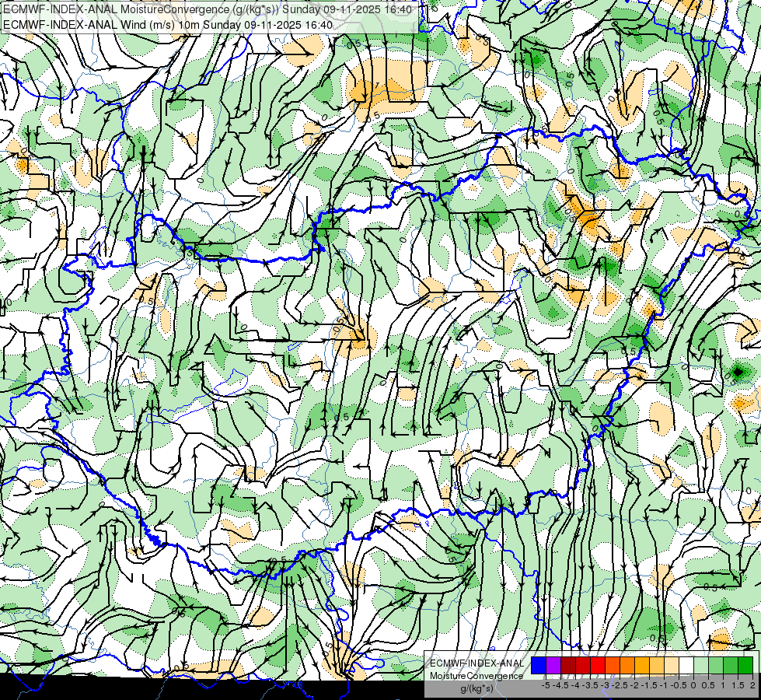
Task: Click the purple legend swatch above -5
Action: tap(553, 666)
